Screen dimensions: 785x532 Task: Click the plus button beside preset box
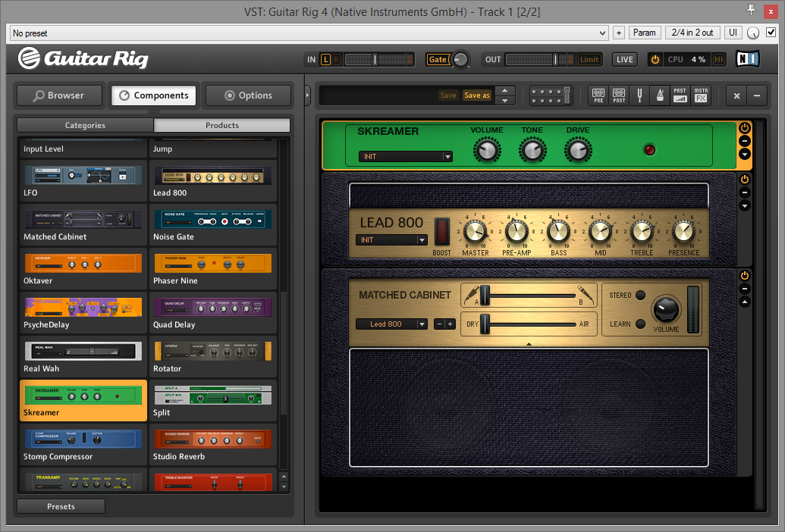(619, 33)
